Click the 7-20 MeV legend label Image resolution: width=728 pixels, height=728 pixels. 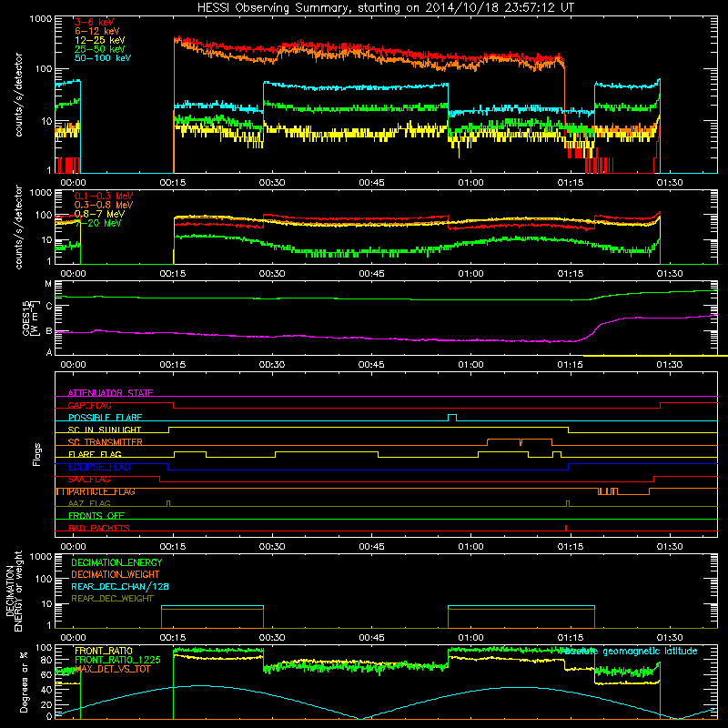[97, 223]
